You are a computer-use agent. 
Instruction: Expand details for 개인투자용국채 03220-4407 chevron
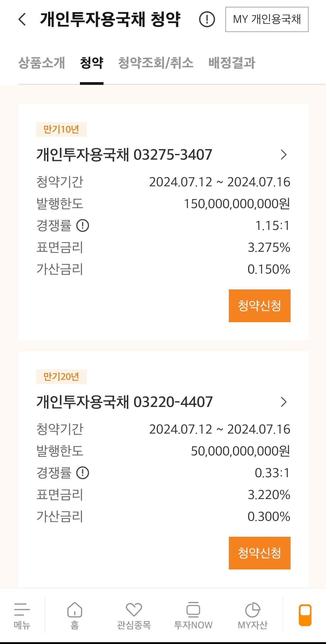click(284, 402)
